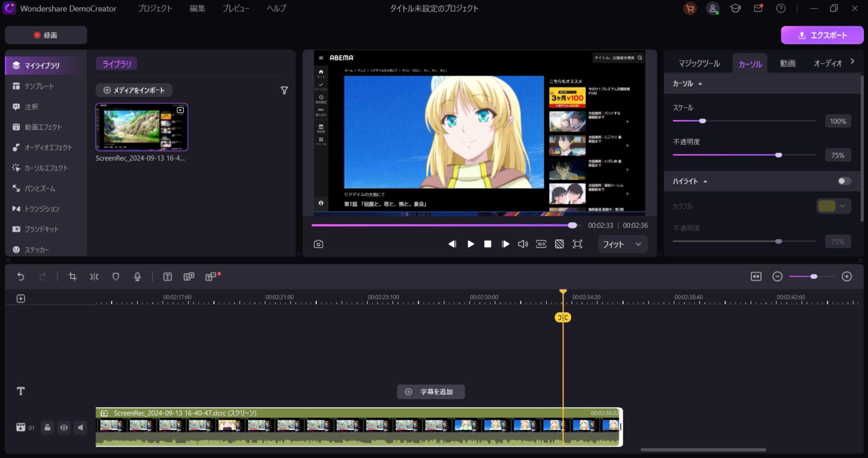Zoom in the timeline with plus icon
This screenshot has width=868, height=458.
(x=847, y=277)
